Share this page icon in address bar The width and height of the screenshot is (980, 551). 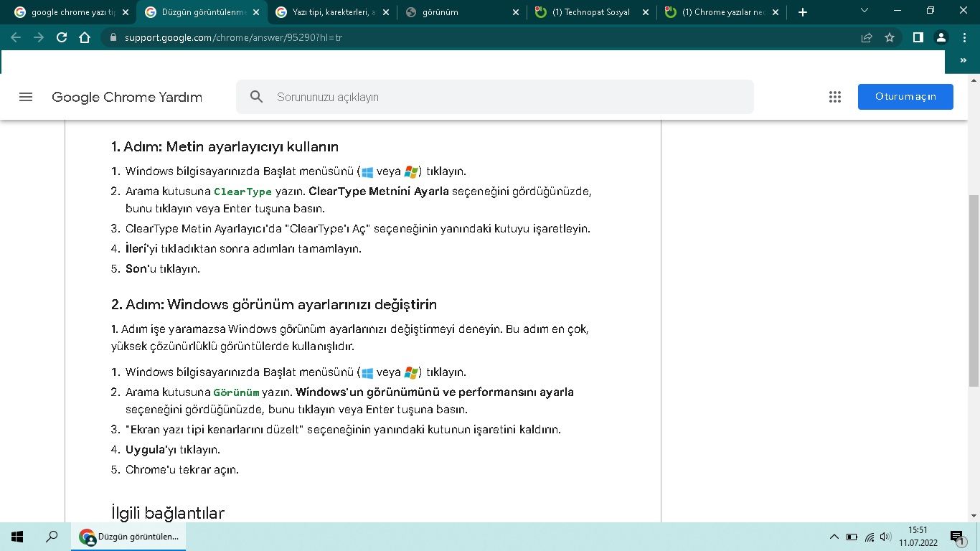(867, 37)
